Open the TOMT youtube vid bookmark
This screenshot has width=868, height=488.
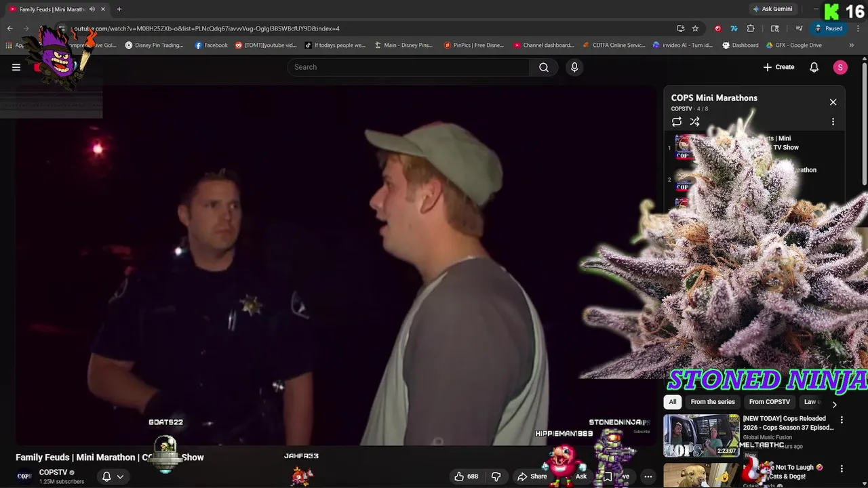pos(266,45)
